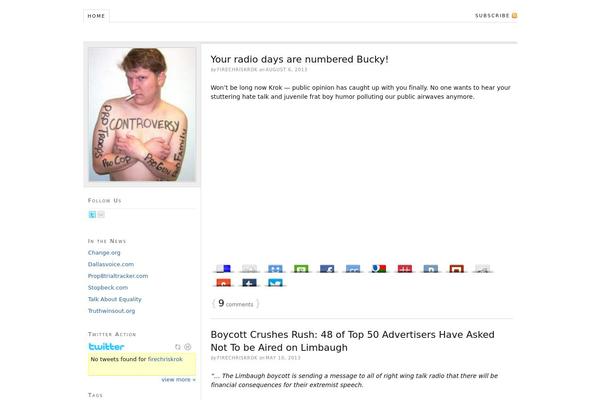The image size is (600, 400).
Task: Click the orange RSS icon next to Subscribe
Action: (x=515, y=16)
